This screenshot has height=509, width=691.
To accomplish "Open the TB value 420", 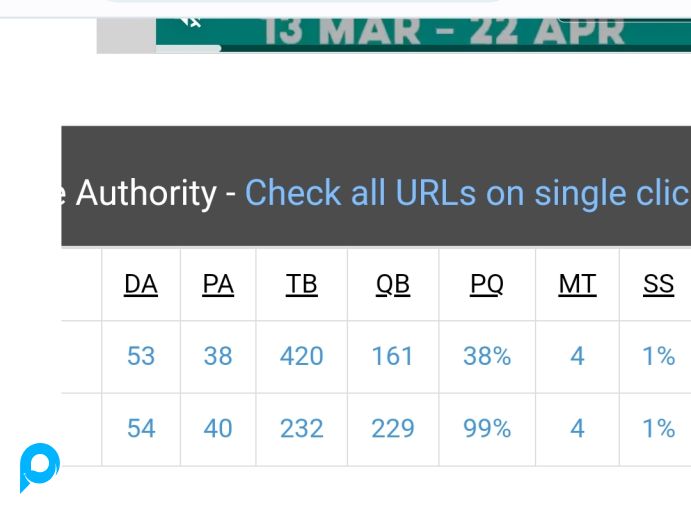I will (301, 356).
